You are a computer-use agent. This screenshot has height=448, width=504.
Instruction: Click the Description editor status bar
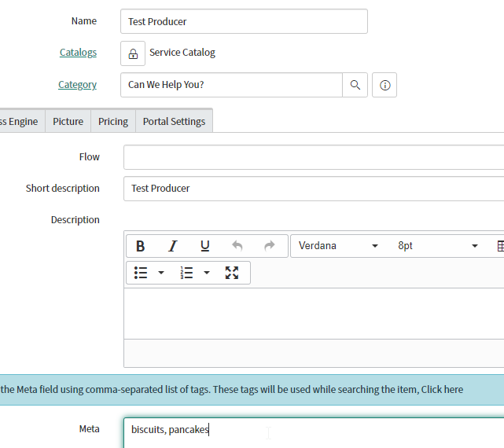[x=314, y=353]
